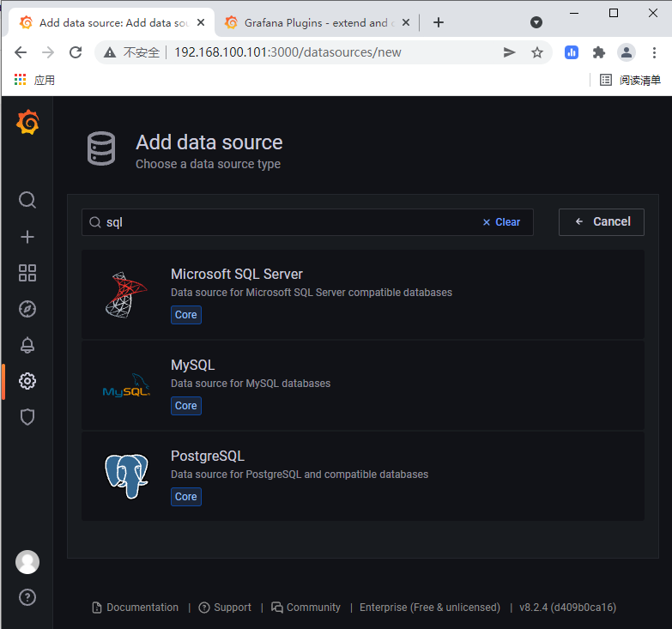Click the Core badge under MySQL
Image resolution: width=672 pixels, height=629 pixels.
(x=186, y=405)
